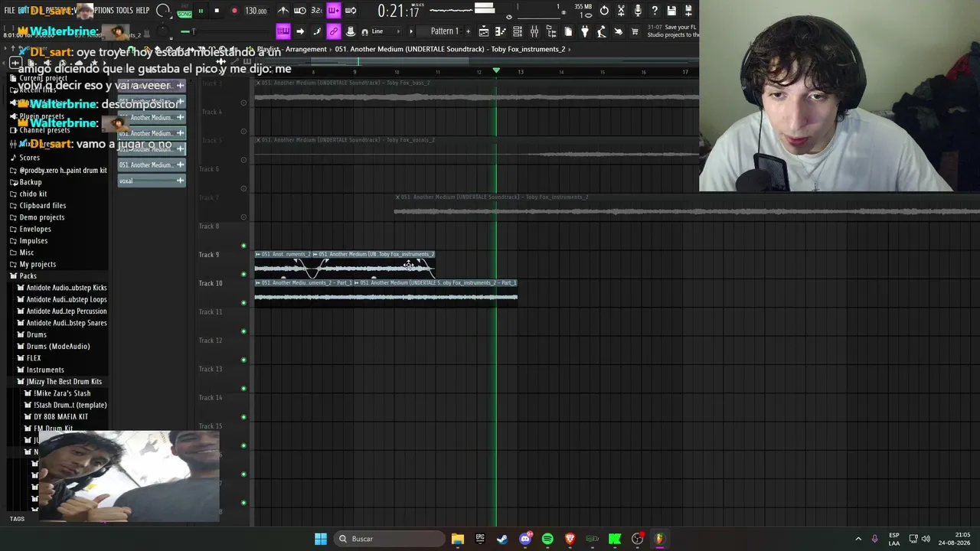Collapse JMizzy The Best Drum Kits folder
This screenshot has height=551, width=980.
[x=64, y=382]
